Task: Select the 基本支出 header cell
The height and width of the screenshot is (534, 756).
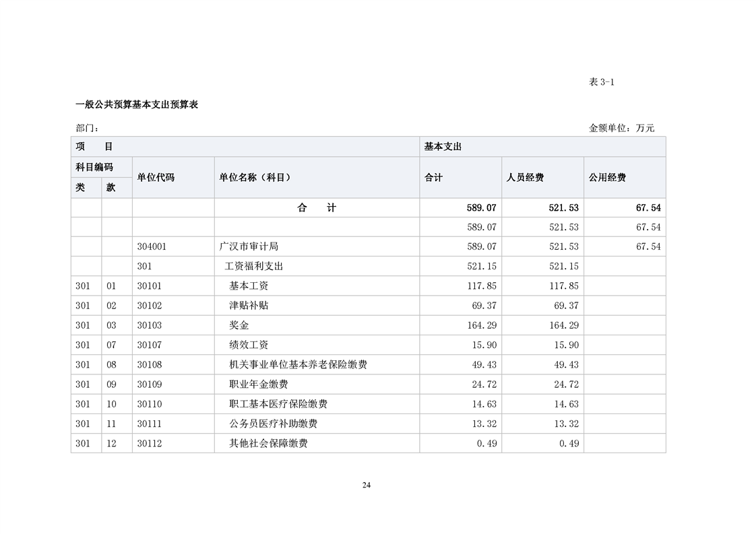Action: (443, 147)
